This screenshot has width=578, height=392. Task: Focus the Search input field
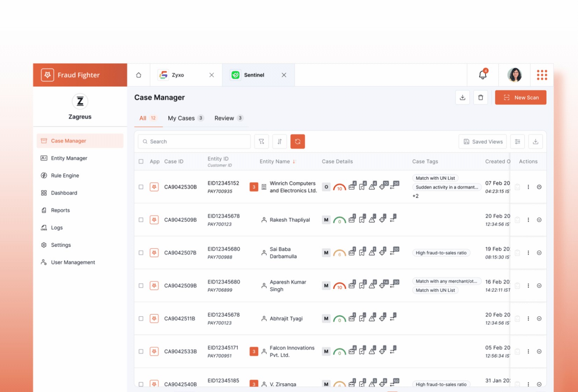pos(194,141)
